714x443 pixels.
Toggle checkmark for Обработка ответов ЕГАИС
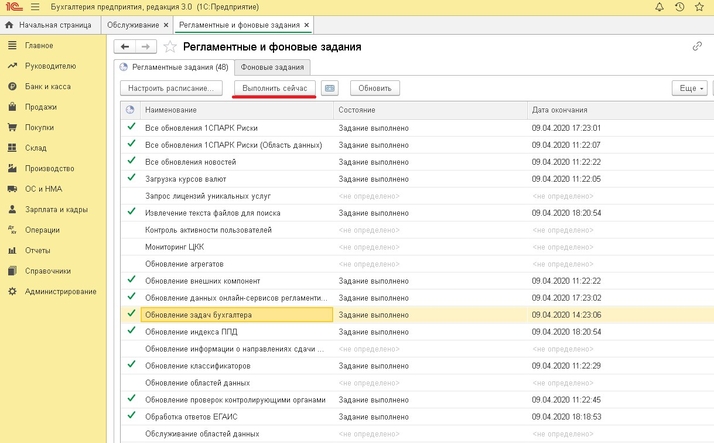130,416
